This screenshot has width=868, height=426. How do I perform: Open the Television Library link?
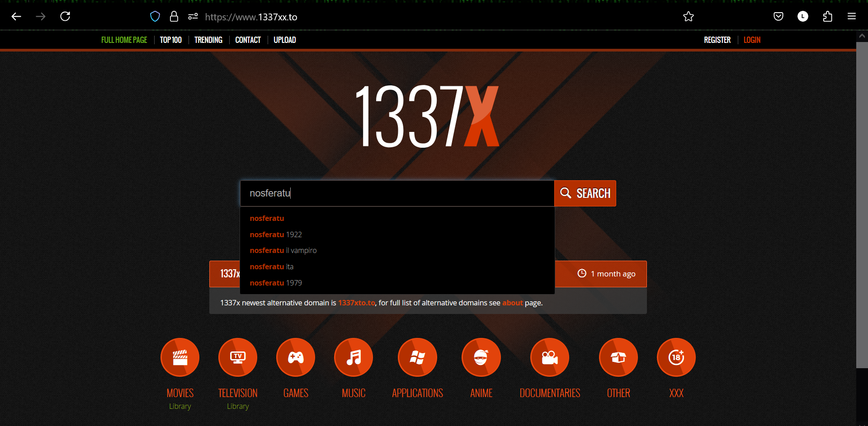(x=238, y=407)
